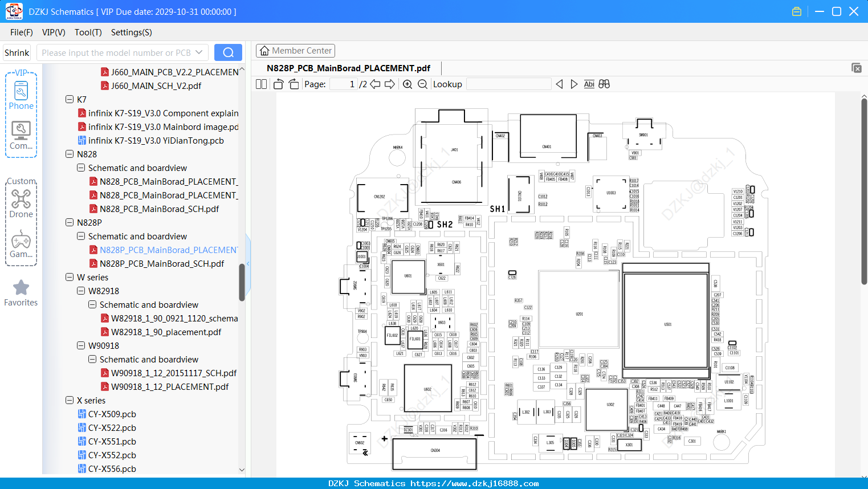
Task: Open J660_MAIN_SCH_V2.pdf
Action: pos(156,85)
